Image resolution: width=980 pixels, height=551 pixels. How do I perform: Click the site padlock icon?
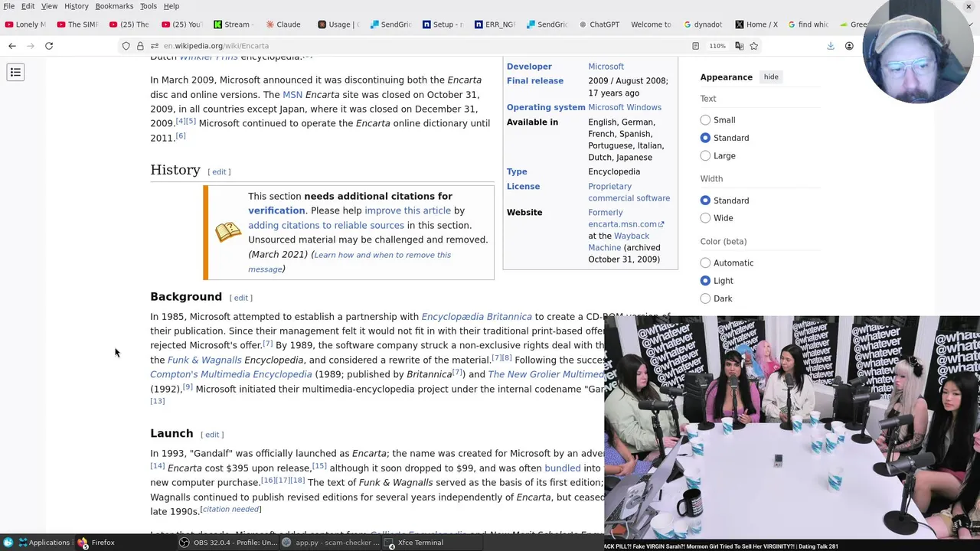tap(140, 46)
